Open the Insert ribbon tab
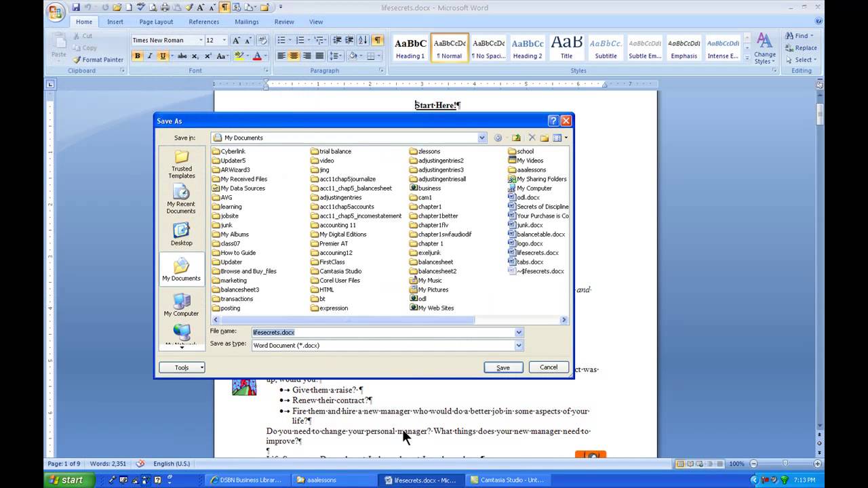The width and height of the screenshot is (868, 488). (x=115, y=22)
